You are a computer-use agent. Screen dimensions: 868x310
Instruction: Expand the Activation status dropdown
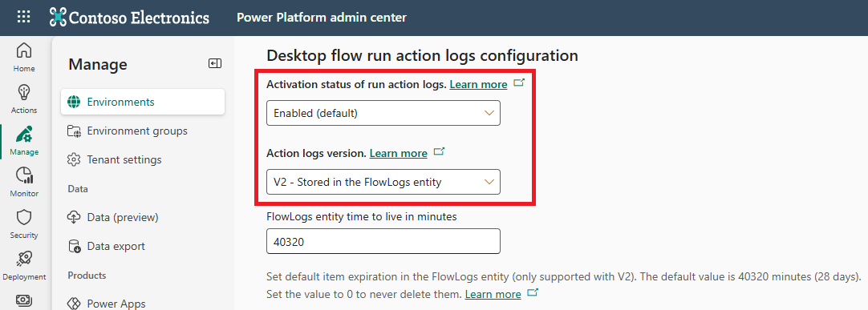[x=383, y=113]
